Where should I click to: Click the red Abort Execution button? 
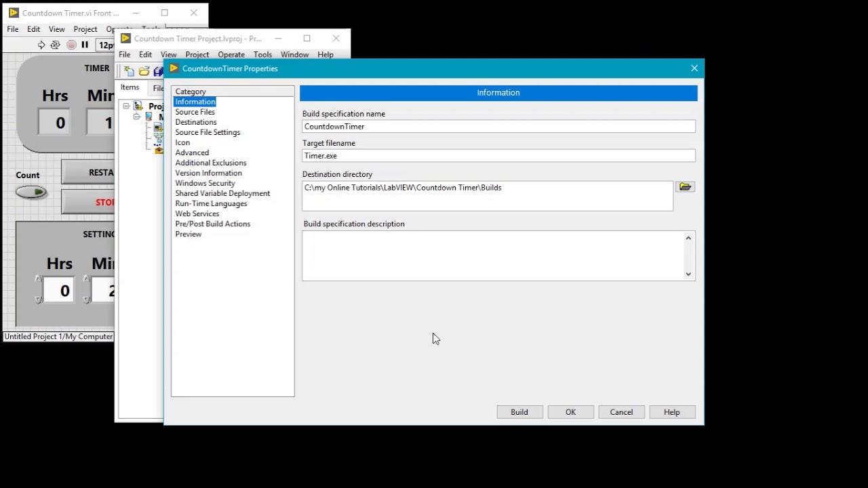click(71, 45)
